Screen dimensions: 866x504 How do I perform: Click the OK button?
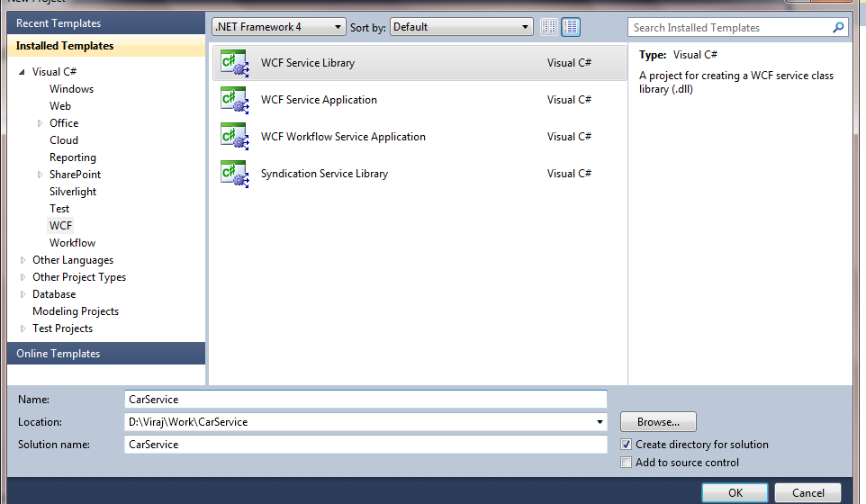click(x=735, y=493)
